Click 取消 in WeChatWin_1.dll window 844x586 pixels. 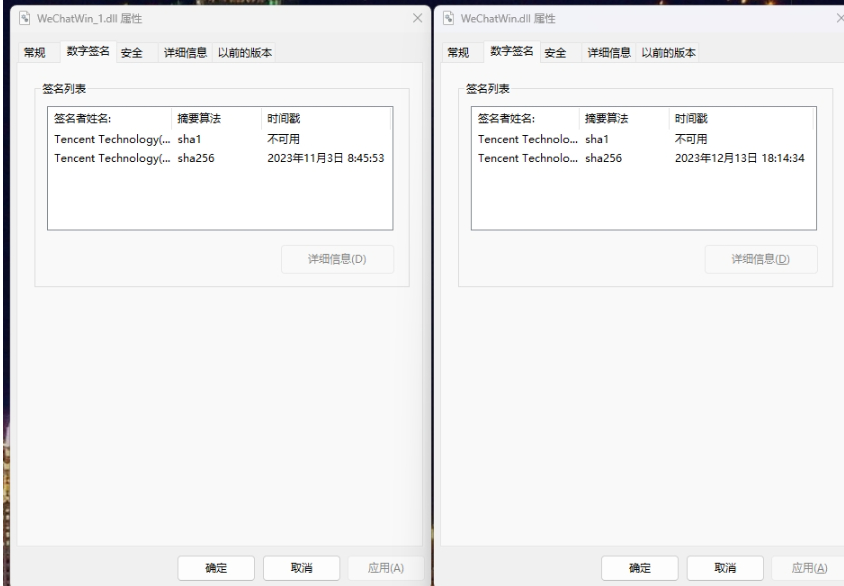click(301, 568)
